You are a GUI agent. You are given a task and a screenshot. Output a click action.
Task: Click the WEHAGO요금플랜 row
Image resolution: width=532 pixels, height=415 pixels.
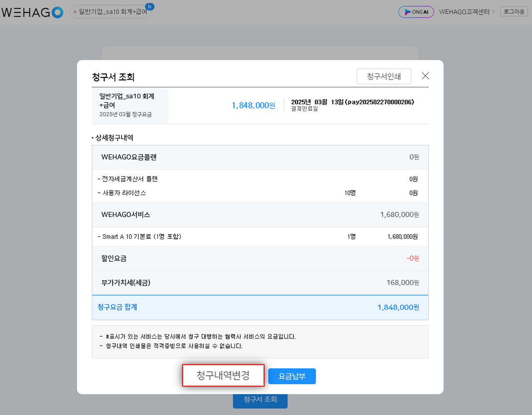click(260, 157)
